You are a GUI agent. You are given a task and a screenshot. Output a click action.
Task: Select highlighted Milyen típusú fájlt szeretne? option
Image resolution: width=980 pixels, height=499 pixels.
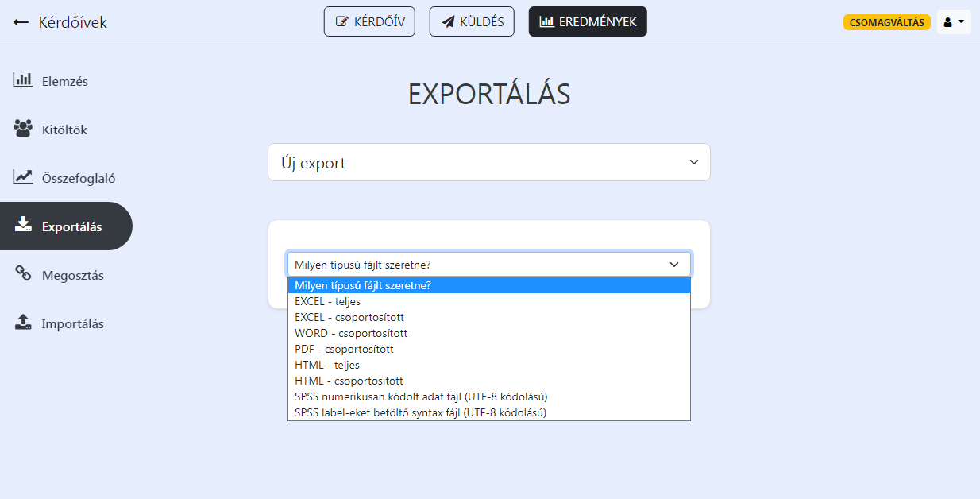click(x=489, y=285)
